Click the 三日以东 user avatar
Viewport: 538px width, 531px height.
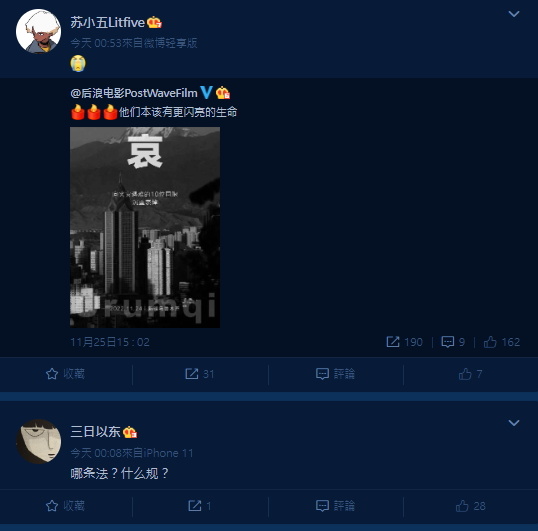tap(38, 441)
